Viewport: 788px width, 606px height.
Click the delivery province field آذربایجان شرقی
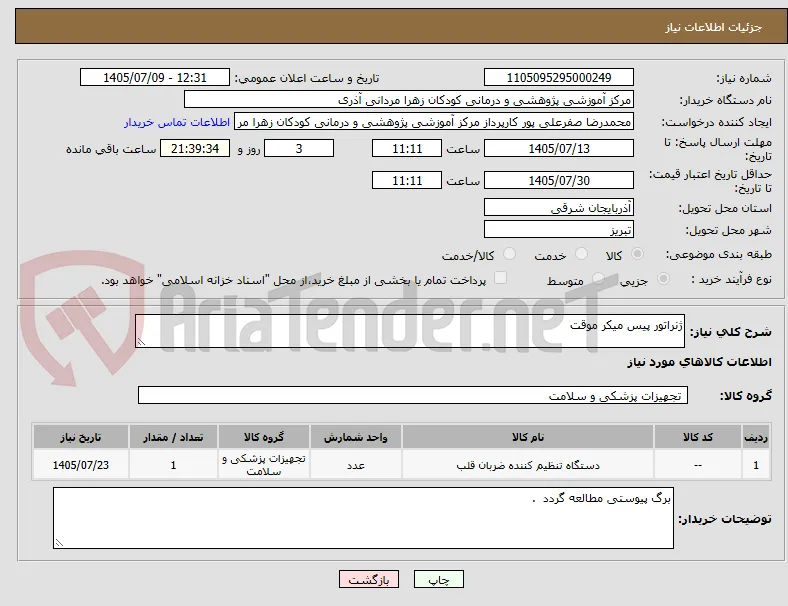[x=558, y=208]
